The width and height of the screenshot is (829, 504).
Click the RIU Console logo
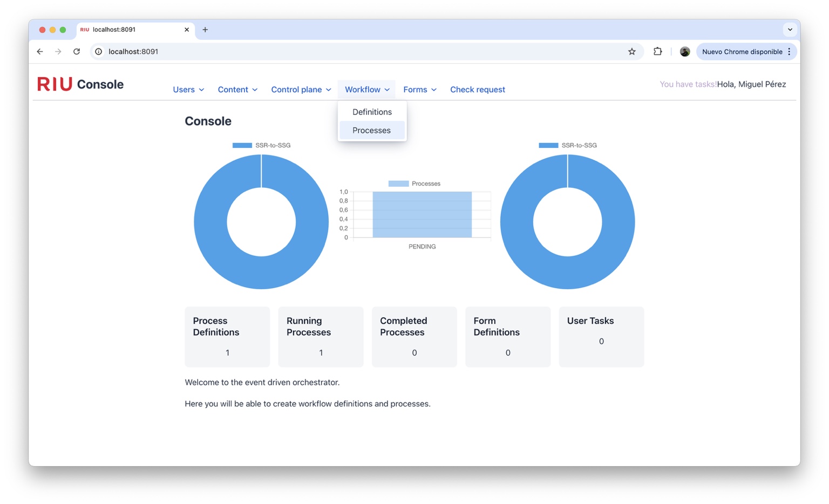80,84
